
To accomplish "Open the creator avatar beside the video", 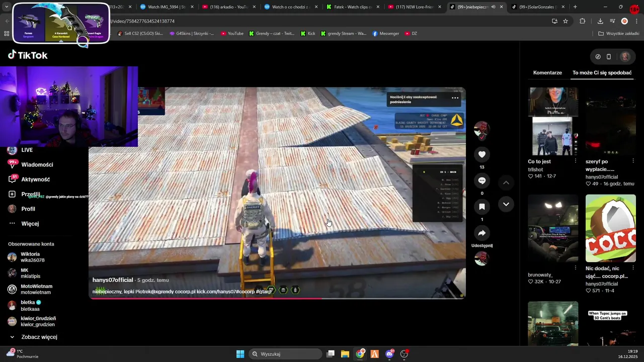I will (x=481, y=129).
